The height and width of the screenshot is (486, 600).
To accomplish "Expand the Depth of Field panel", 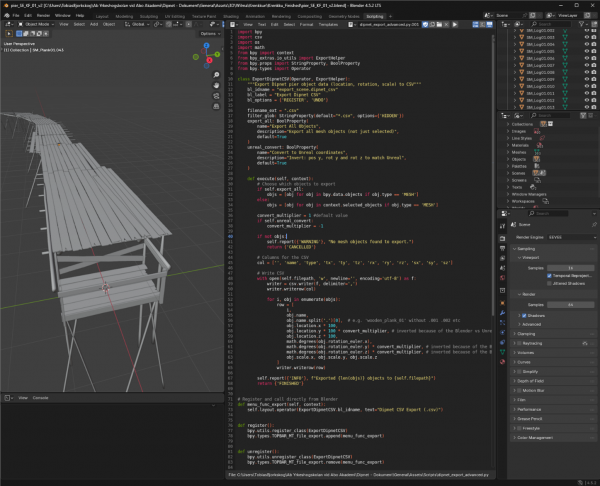I will click(553, 381).
